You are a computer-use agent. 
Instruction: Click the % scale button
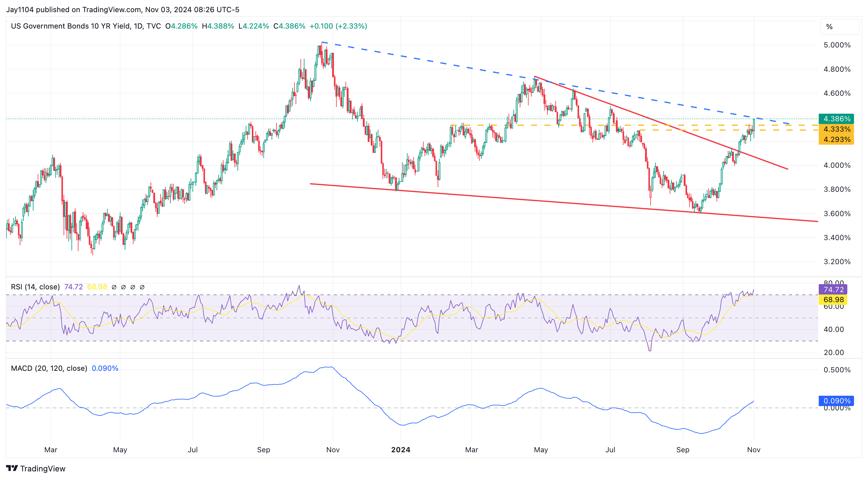(839, 27)
